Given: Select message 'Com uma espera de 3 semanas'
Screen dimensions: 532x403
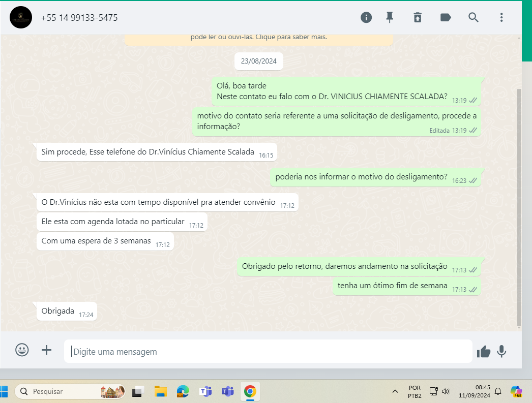Looking at the screenshot, I should click(x=105, y=241).
